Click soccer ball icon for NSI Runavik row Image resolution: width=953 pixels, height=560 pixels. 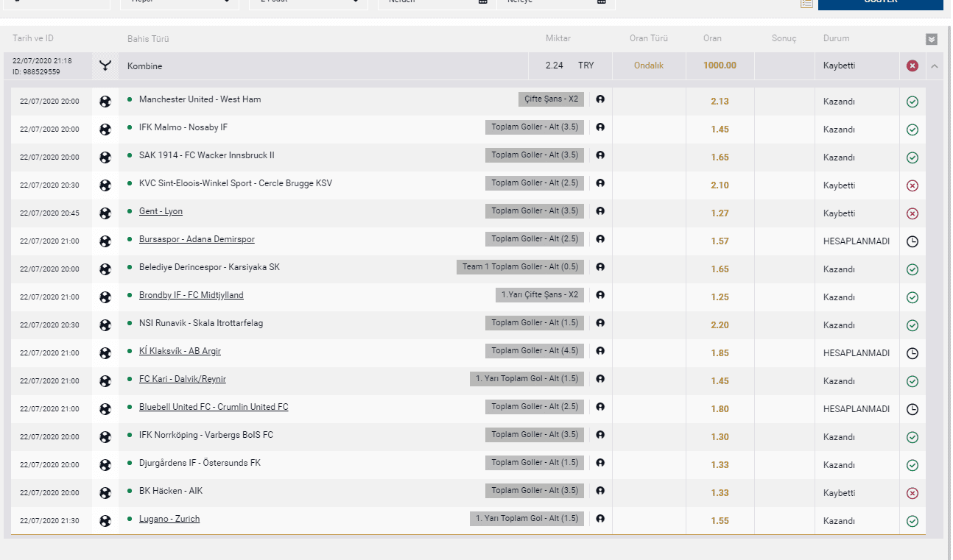point(105,325)
